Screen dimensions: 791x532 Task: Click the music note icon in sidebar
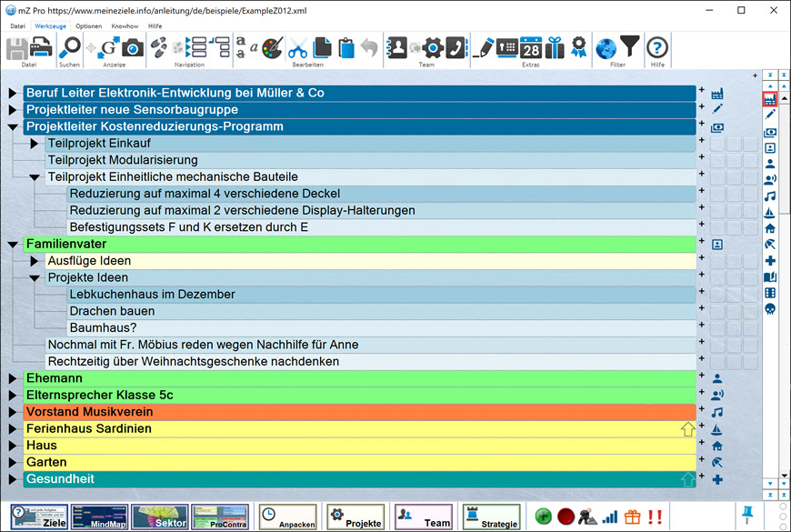[x=770, y=196]
